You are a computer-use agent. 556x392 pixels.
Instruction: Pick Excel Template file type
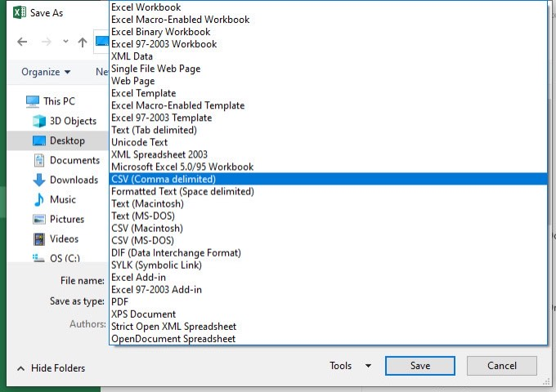328,93
